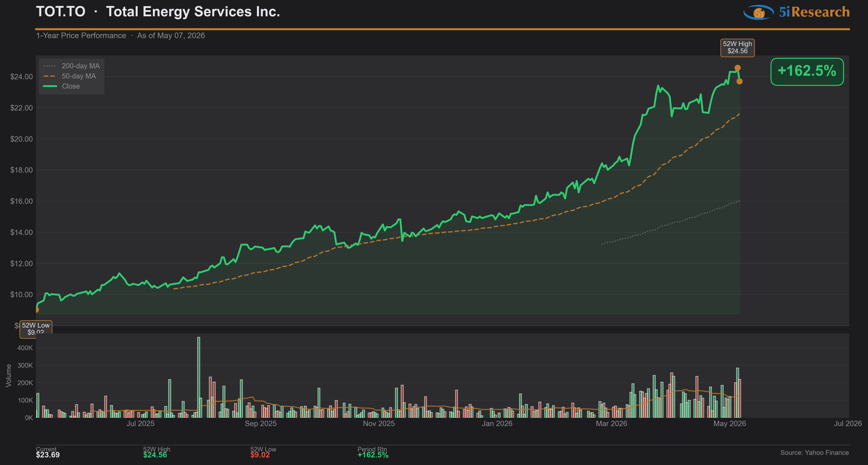Screen dimensions: 868x465
Task: Toggle the 50-day MA legend entry
Action: click(x=70, y=76)
